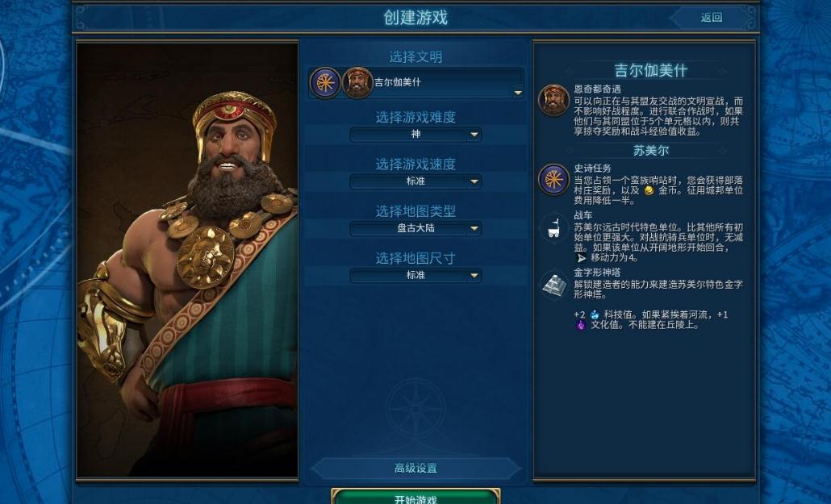
Task: Click the purple culture icon before 文化值
Action: coord(581,325)
